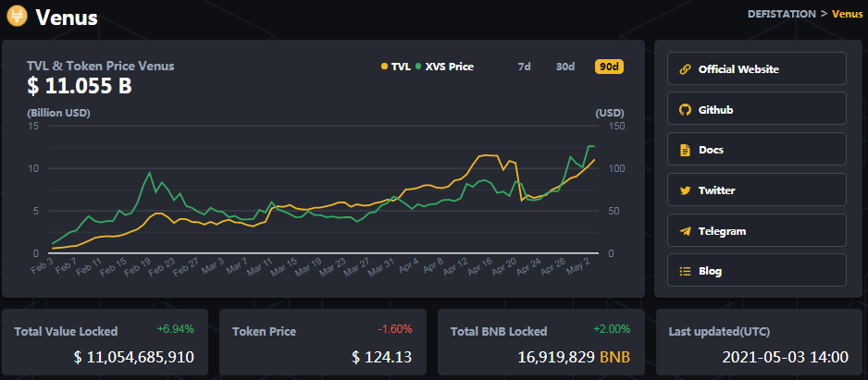Image resolution: width=868 pixels, height=380 pixels.
Task: Click the yellow TVL legend dot
Action: pyautogui.click(x=384, y=67)
